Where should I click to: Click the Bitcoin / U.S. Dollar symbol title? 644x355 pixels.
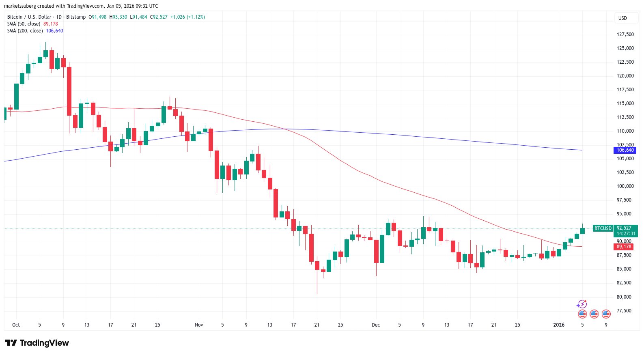coord(29,17)
